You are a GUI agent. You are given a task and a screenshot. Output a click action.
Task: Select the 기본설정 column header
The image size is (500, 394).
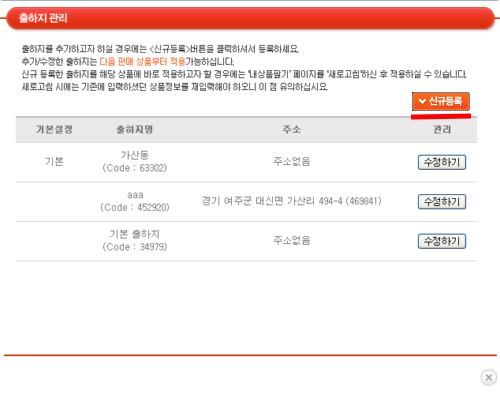point(54,129)
